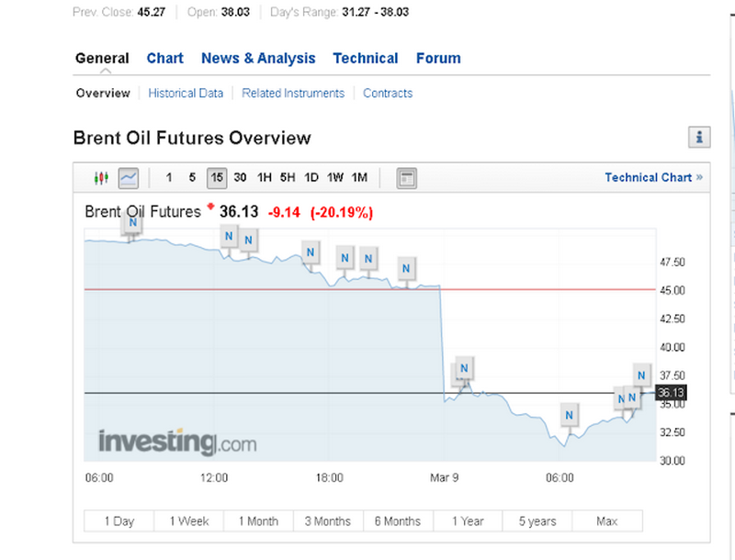
Task: Go to Historical Data subpage
Action: (x=186, y=93)
